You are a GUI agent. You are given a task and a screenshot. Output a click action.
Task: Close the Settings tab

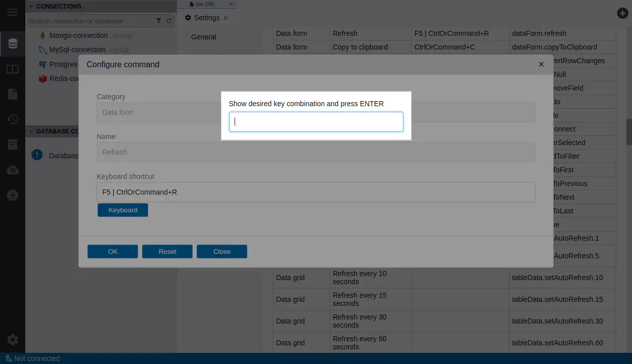tap(226, 18)
